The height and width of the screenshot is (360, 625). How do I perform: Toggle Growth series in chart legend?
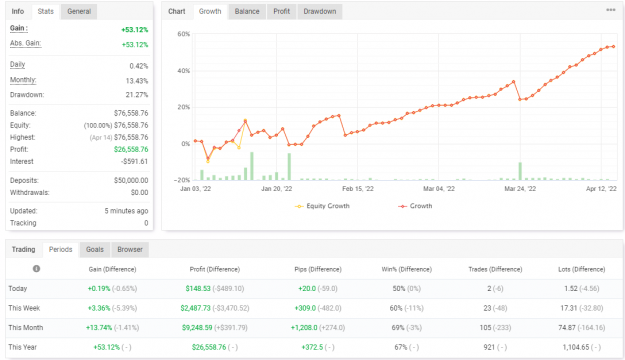click(x=415, y=206)
